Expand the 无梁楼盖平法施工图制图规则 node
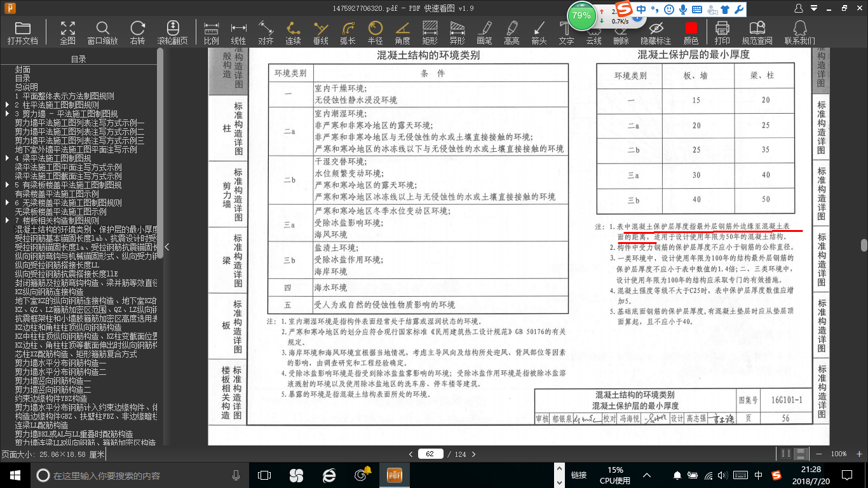Image resolution: width=868 pixels, height=488 pixels. 7,203
